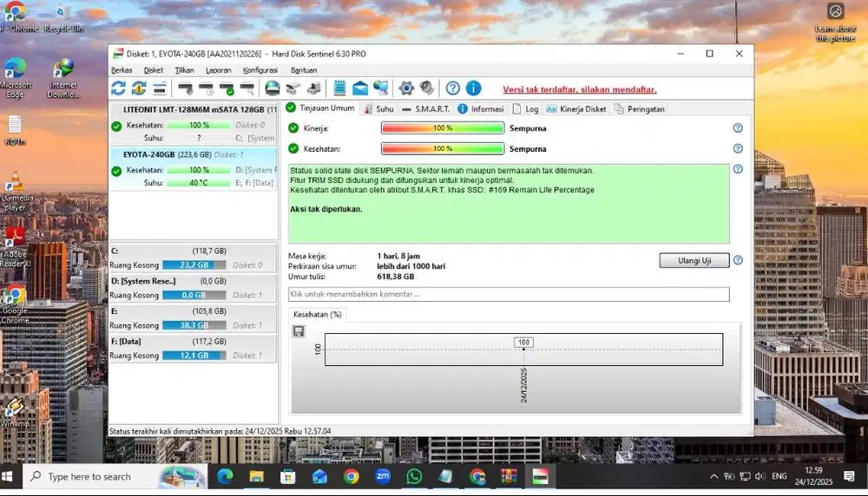
Task: Click the Ulangi Uji button
Action: [694, 260]
